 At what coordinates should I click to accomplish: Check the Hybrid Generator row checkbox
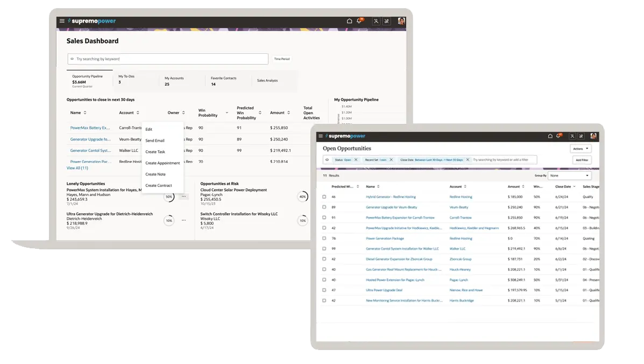[x=324, y=197]
